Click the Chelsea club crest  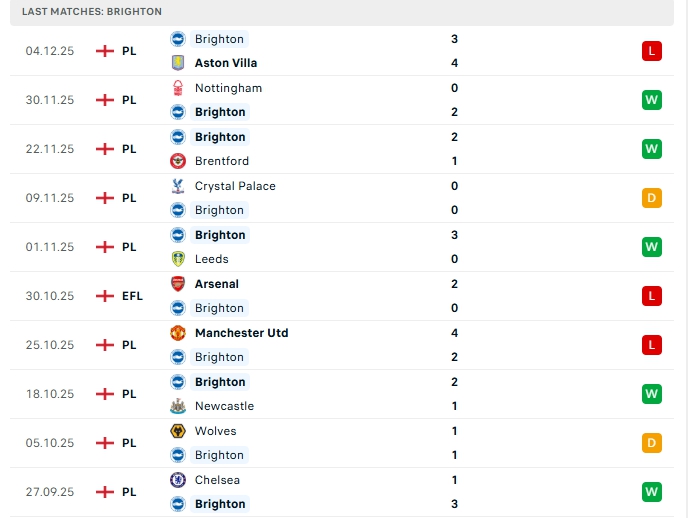coord(178,480)
